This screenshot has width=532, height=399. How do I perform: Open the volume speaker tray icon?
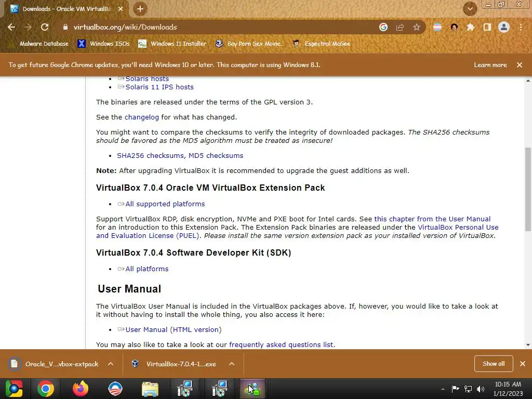481,389
